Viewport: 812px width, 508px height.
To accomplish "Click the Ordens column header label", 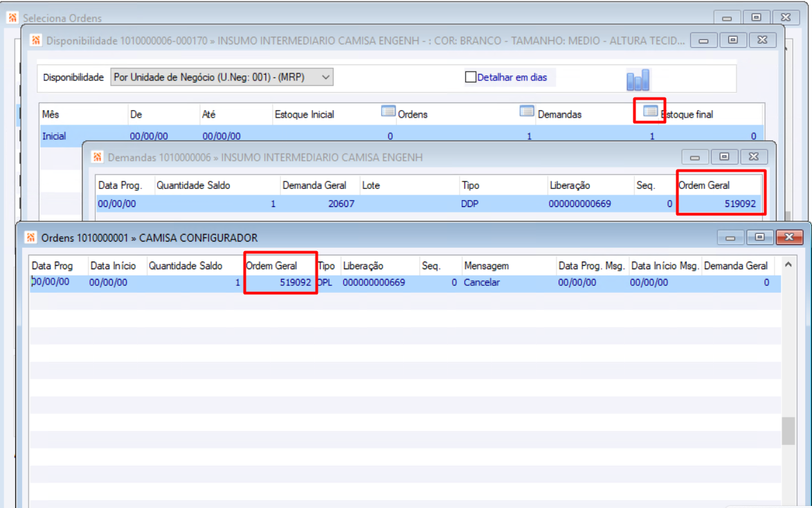I will coord(413,114).
